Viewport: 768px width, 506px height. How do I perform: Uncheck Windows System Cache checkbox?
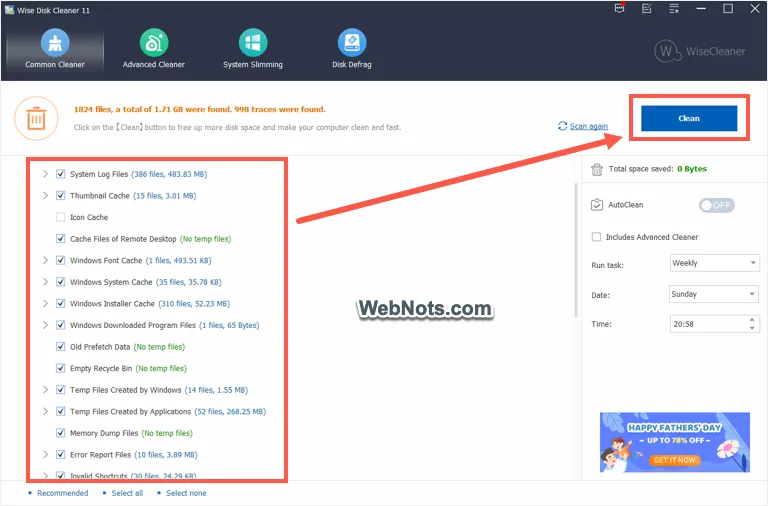click(x=60, y=282)
